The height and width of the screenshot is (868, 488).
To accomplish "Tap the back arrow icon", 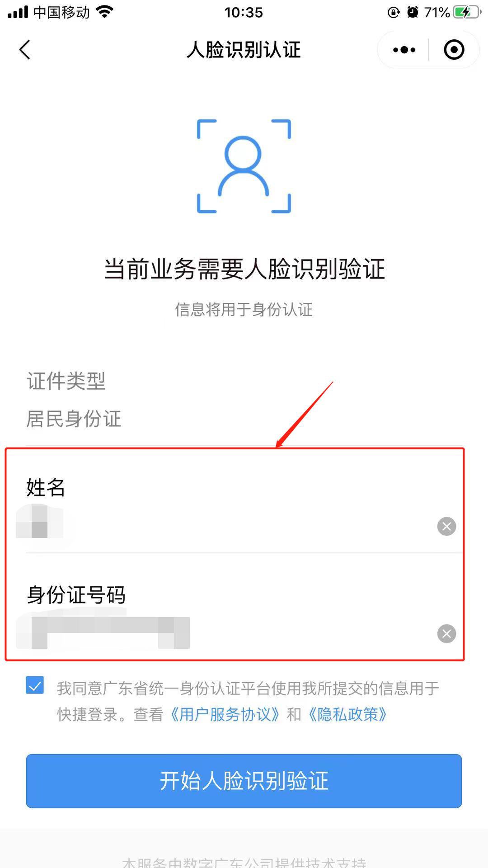I will click(25, 50).
